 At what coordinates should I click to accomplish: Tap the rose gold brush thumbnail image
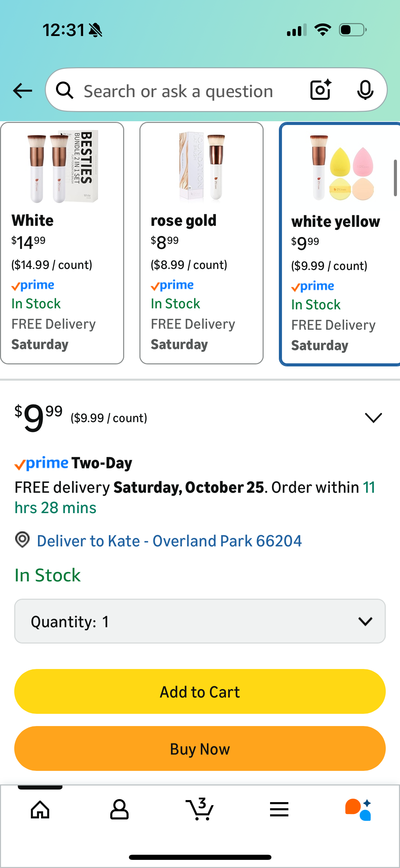click(x=202, y=166)
